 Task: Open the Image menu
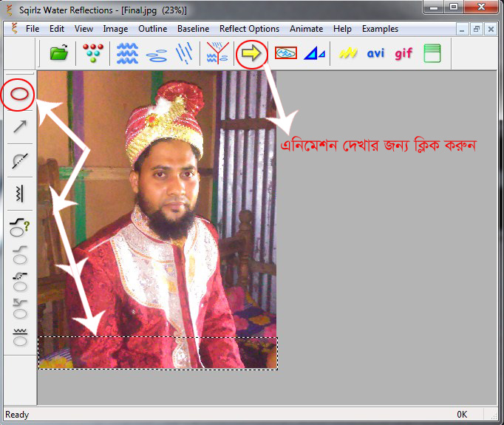coord(115,29)
